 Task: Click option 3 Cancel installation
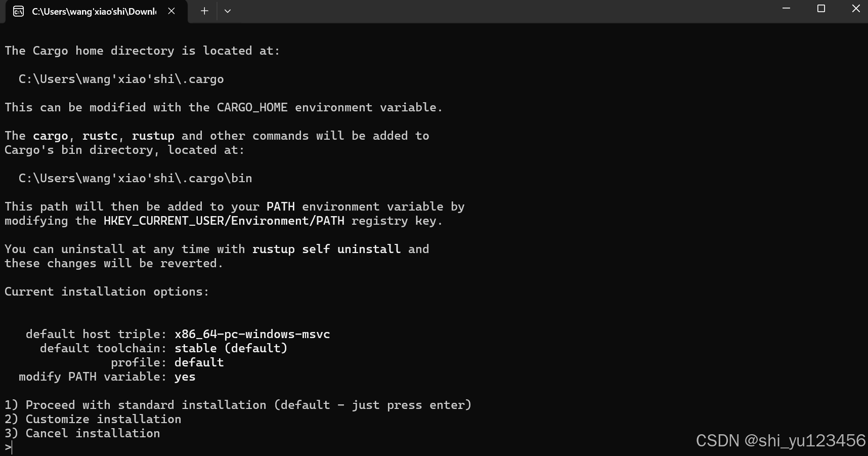coord(82,433)
